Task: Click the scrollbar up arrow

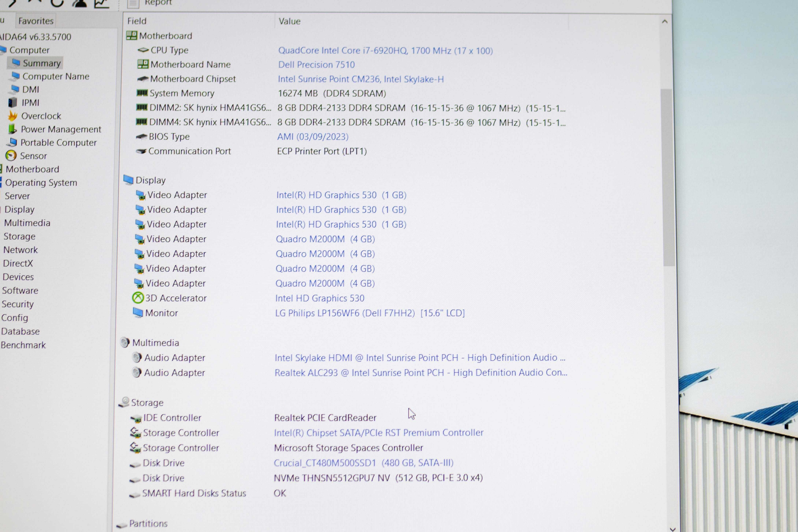Action: (665, 21)
